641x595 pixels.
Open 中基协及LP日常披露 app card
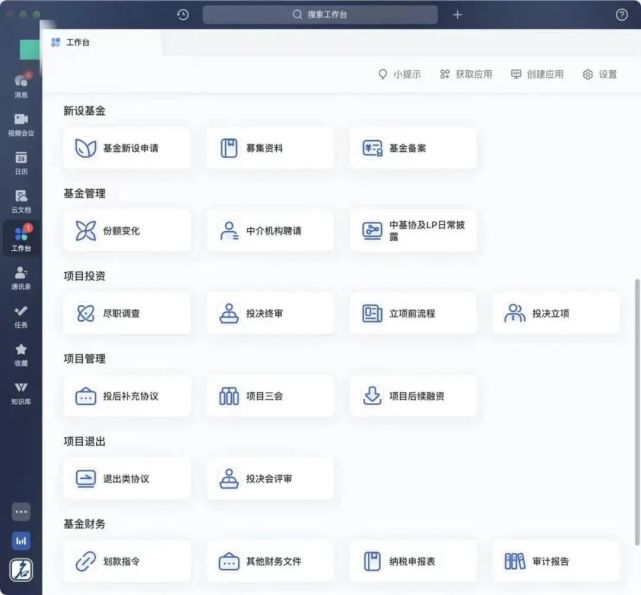tap(413, 231)
